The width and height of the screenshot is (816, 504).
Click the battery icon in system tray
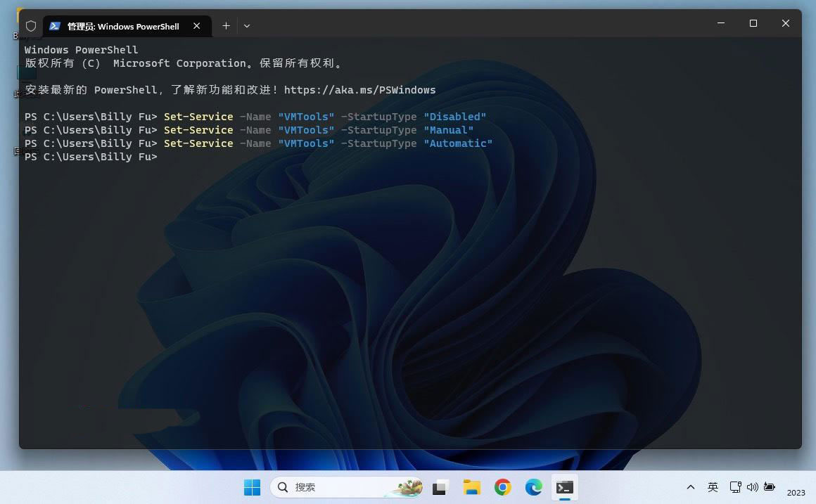point(770,487)
